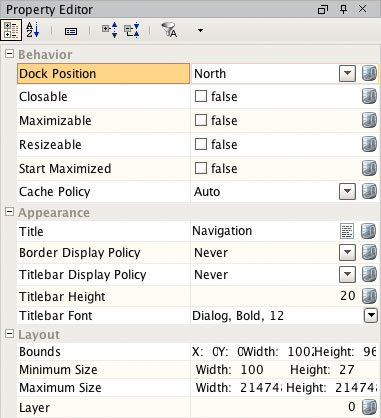Float the Property Editor panel

pos(323,9)
